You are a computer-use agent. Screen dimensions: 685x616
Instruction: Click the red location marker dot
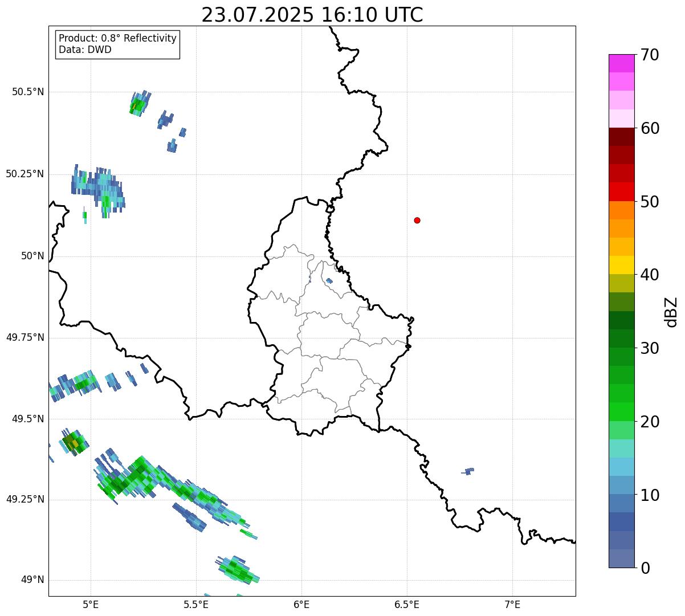click(417, 220)
